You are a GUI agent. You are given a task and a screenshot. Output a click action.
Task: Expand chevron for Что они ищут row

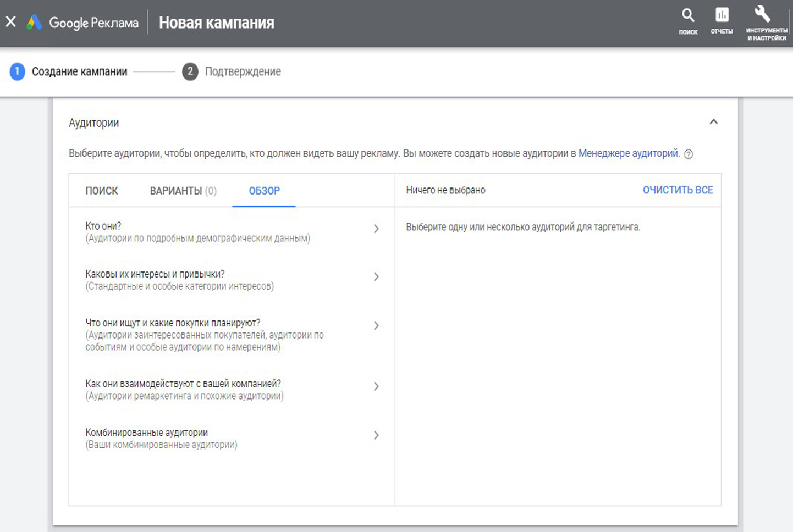pos(376,325)
